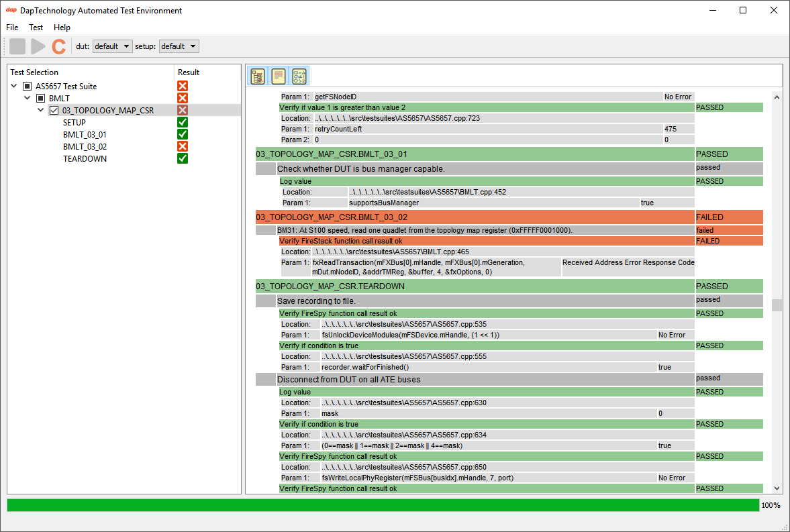Maximize the application window
The image size is (790, 532).
[742, 10]
